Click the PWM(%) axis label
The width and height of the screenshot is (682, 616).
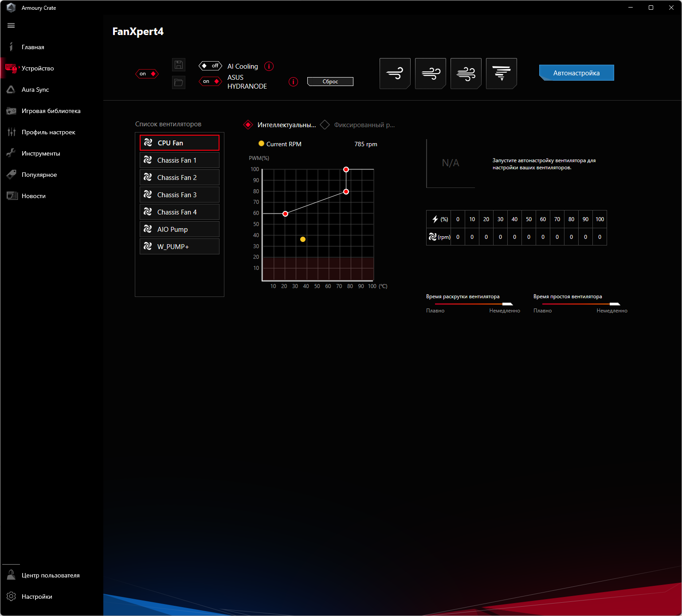coord(259,158)
